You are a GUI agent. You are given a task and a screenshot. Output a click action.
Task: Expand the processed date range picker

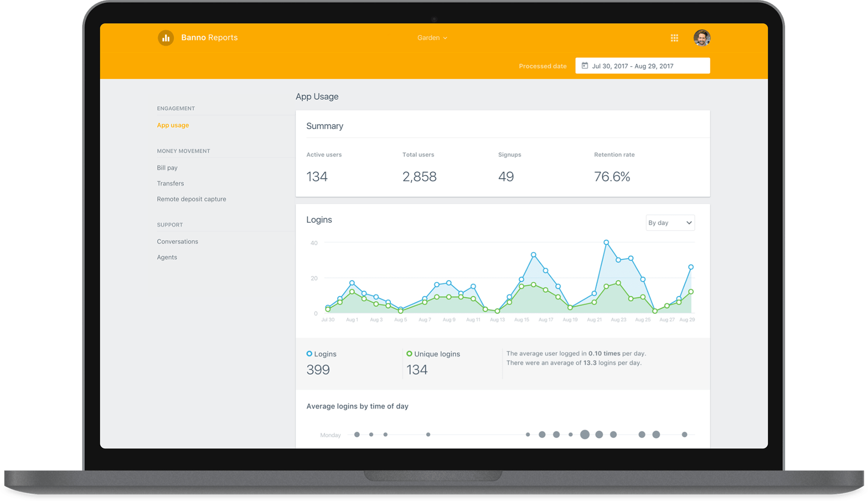point(642,66)
